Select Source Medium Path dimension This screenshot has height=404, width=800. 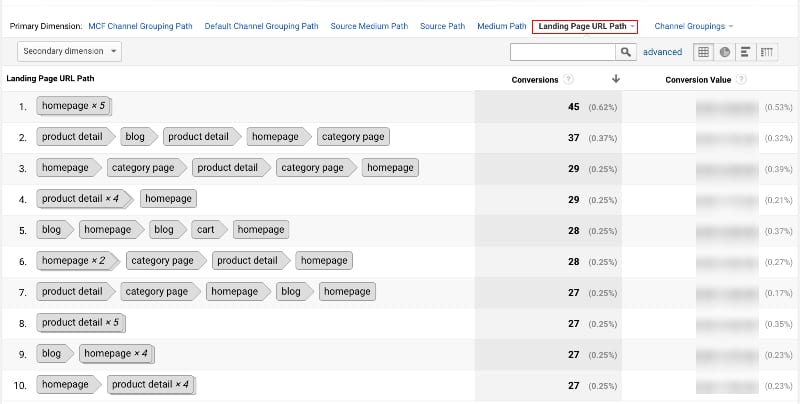click(x=369, y=26)
